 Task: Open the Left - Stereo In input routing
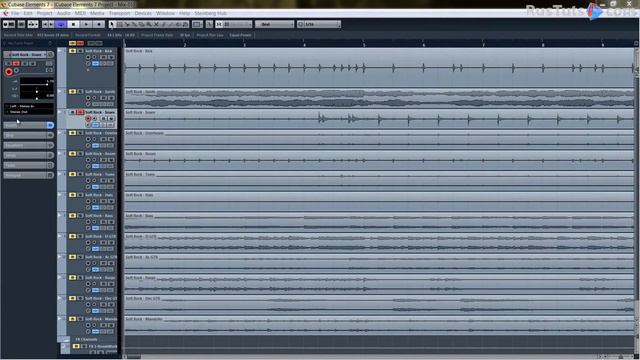(29, 106)
